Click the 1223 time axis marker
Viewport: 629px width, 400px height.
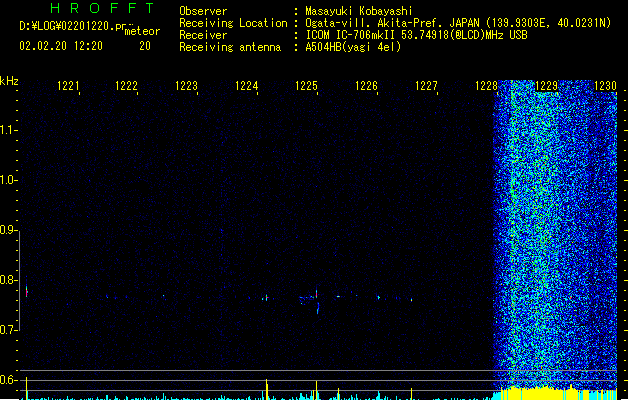tap(187, 86)
